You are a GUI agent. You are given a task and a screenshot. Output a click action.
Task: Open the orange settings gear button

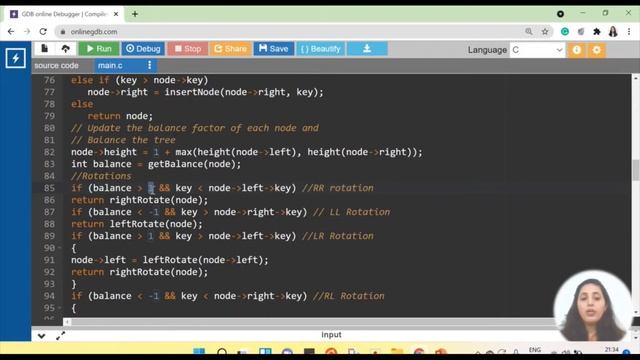[596, 50]
